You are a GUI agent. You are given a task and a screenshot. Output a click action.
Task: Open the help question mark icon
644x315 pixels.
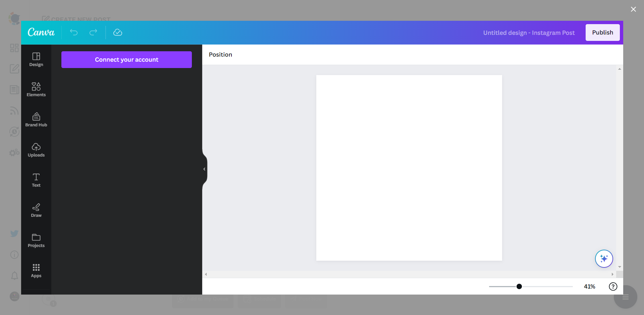(613, 287)
